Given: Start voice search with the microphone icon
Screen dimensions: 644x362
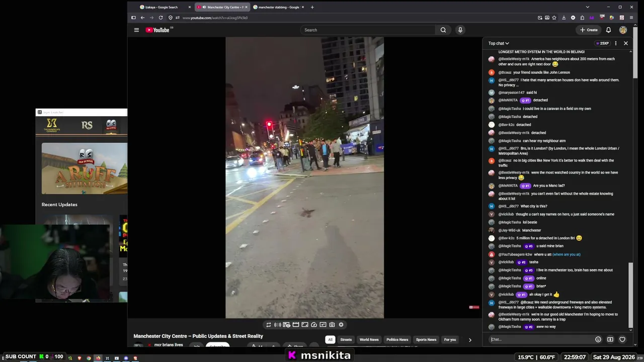Looking at the screenshot, I should (x=460, y=30).
